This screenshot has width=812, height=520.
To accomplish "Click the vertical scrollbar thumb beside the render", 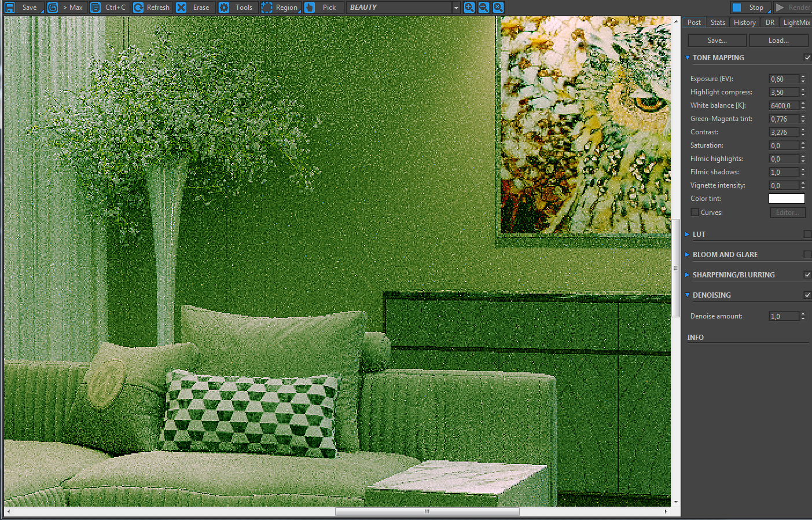I will tap(675, 268).
